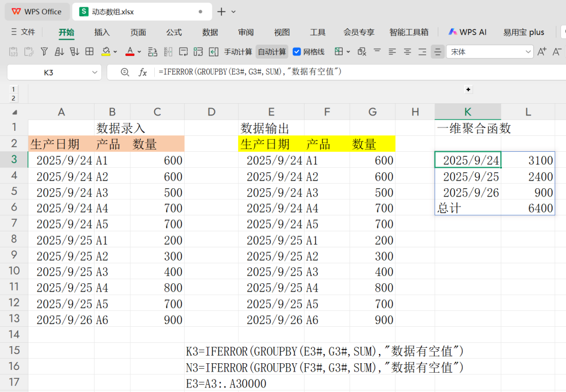This screenshot has width=566, height=392.
Task: Open the 会员专享 tab
Action: coord(359,32)
